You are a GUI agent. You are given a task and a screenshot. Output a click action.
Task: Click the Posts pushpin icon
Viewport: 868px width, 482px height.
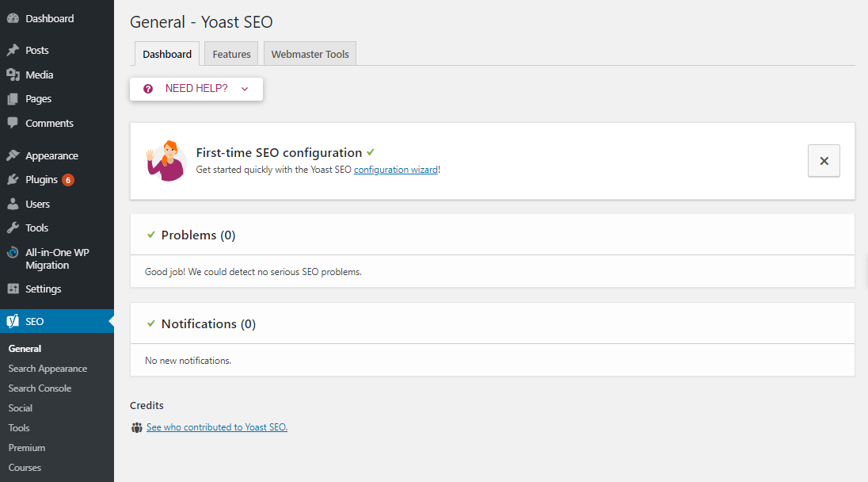(13, 50)
